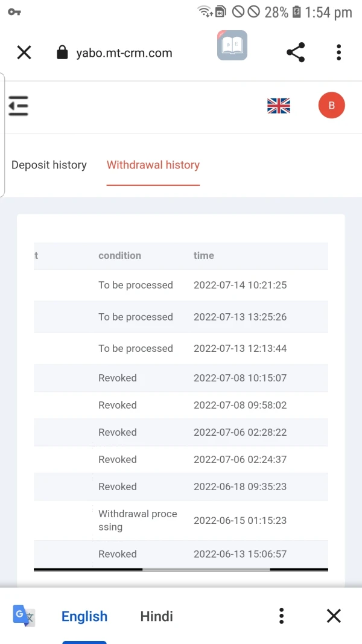The width and height of the screenshot is (362, 644).
Task: Select English in the translate bar
Action: point(84,616)
